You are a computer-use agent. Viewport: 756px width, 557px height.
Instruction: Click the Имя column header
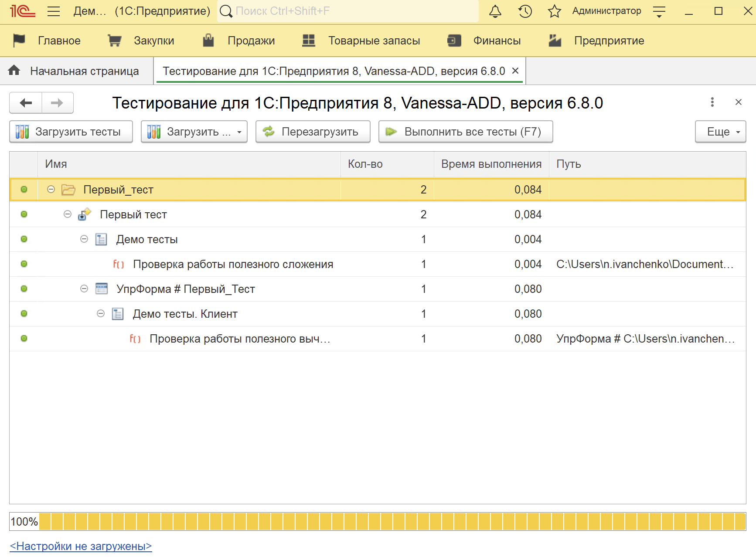pyautogui.click(x=189, y=164)
